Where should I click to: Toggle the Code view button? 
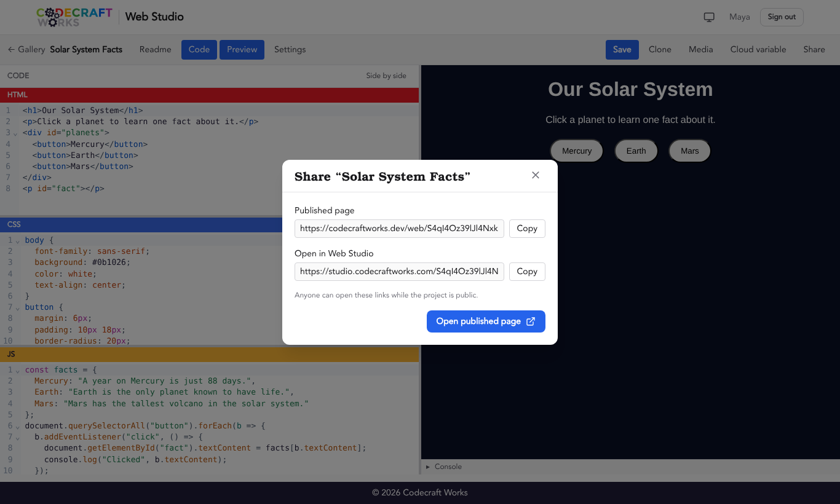click(x=199, y=50)
